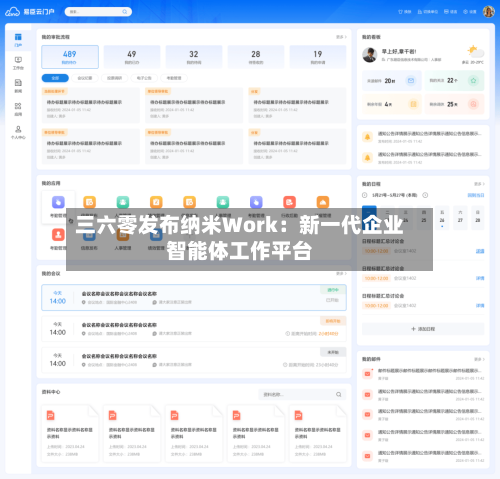Select day 26 in week calendar

(x=442, y=217)
